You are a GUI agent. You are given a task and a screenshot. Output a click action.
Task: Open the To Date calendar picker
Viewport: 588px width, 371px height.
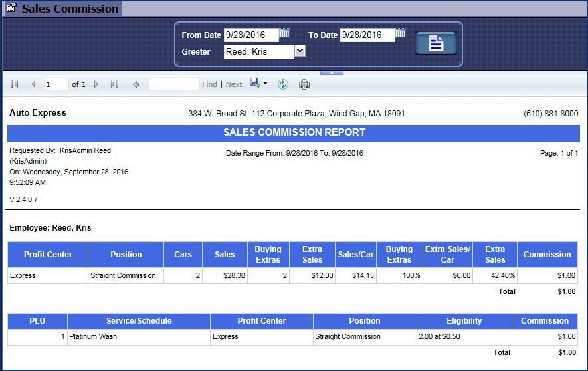pyautogui.click(x=401, y=33)
